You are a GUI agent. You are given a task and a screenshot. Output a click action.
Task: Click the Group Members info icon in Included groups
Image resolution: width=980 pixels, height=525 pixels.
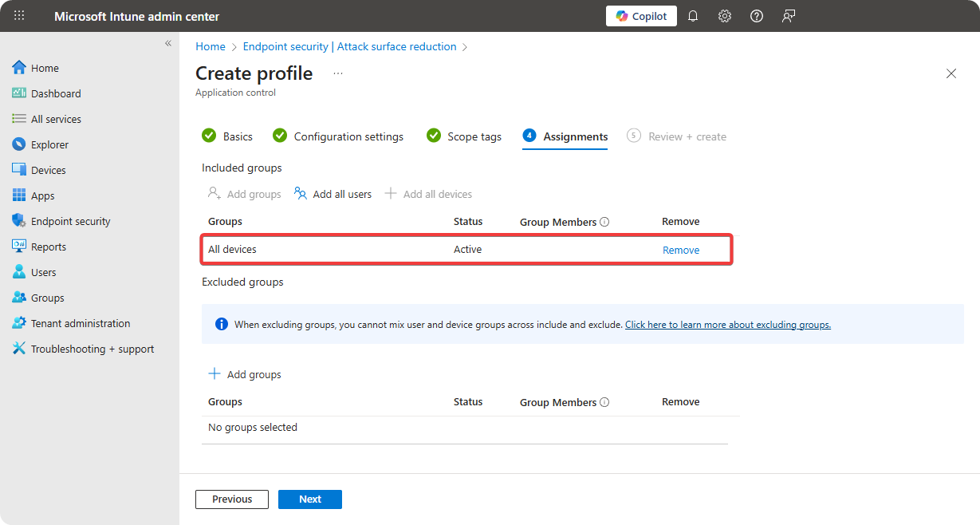(x=604, y=222)
